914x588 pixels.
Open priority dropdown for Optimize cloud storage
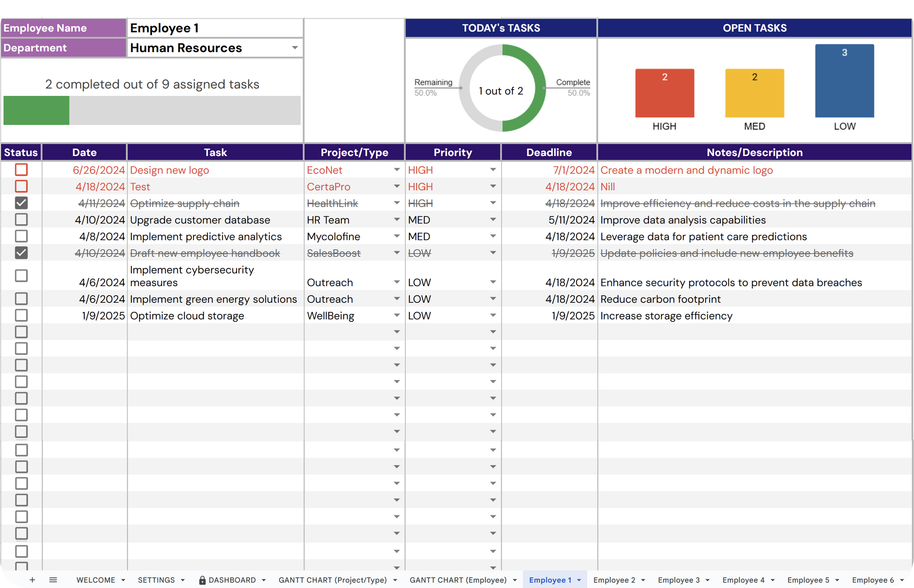(493, 316)
